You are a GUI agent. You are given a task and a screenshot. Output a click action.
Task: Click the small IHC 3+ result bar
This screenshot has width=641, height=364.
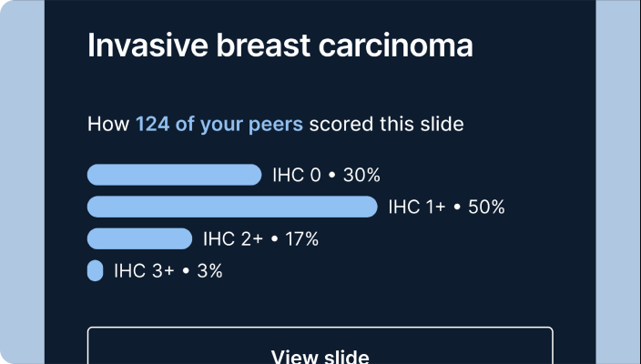click(95, 270)
